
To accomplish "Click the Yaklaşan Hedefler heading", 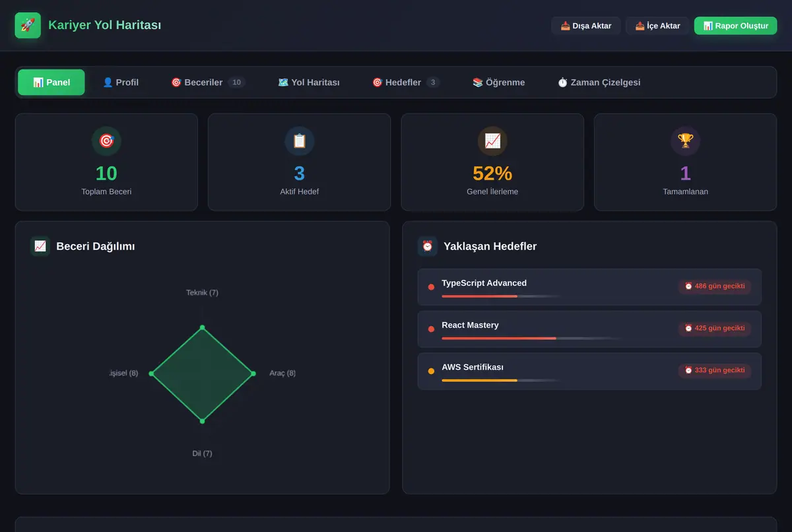I will (x=490, y=246).
